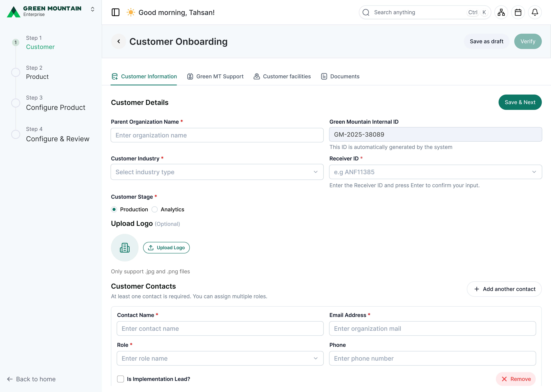Expand the Green Mountain Enterprise workspace switcher
The image size is (551, 392).
pos(93,9)
